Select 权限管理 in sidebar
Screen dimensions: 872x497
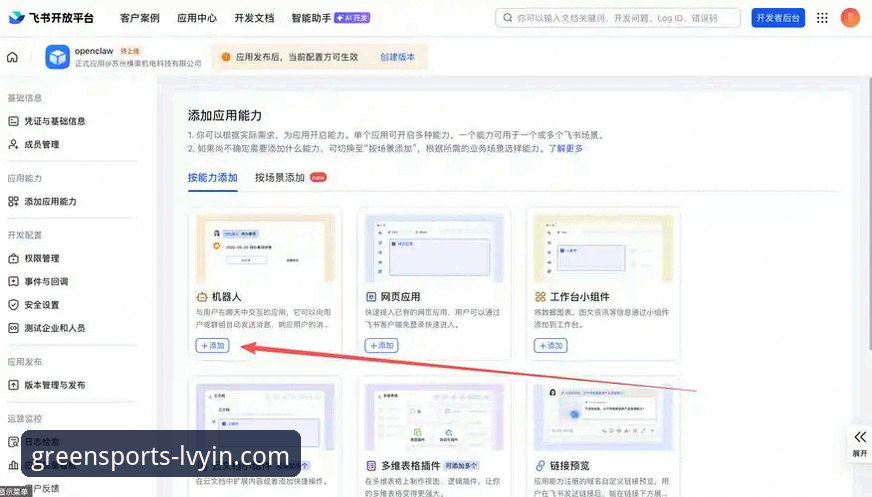tap(42, 259)
